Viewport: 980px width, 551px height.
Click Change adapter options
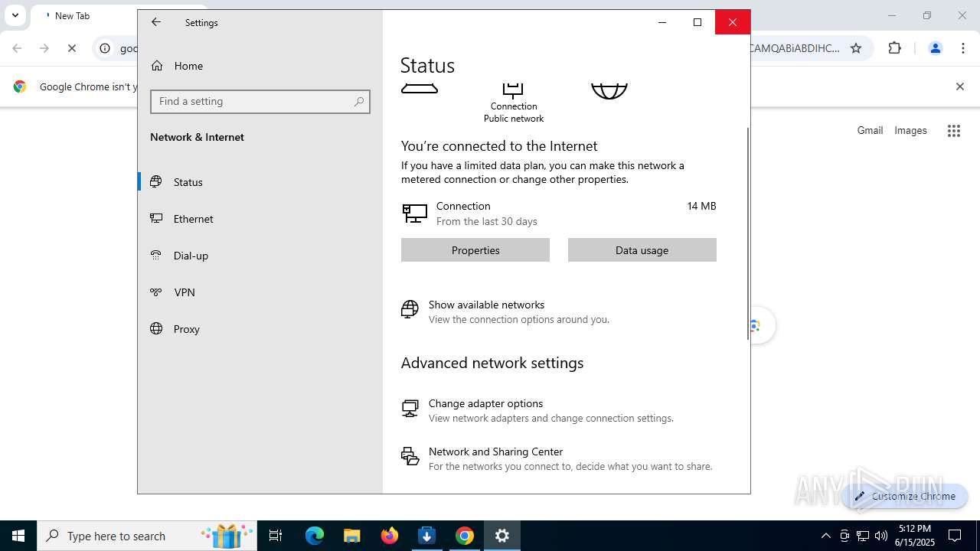[485, 403]
